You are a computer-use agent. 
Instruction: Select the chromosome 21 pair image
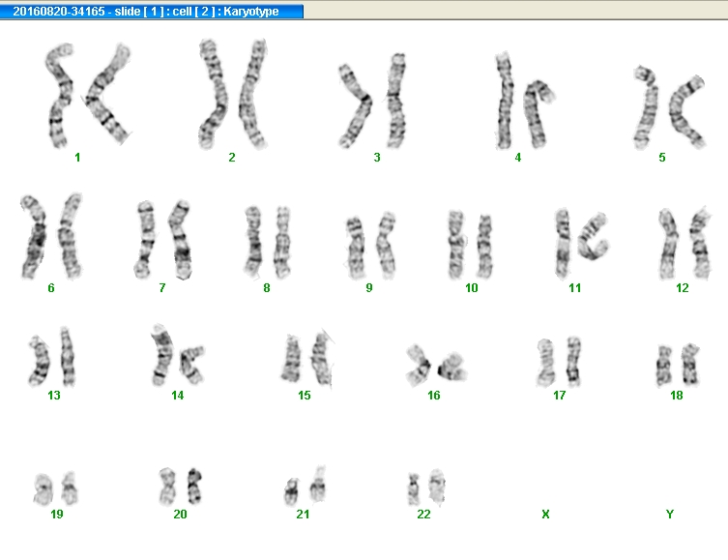306,486
